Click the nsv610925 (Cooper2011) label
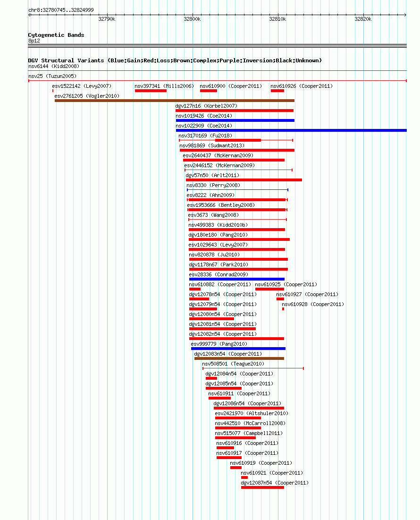The width and height of the screenshot is (420, 520). (286, 285)
